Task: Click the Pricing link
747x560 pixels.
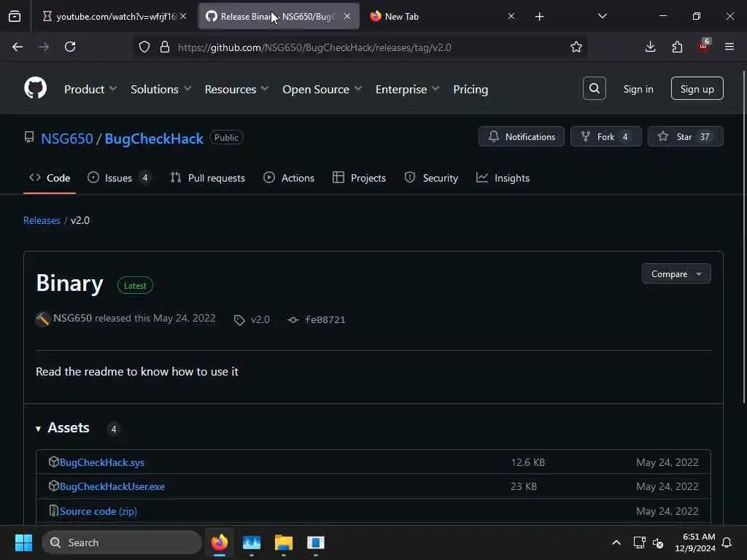Action: (x=471, y=89)
